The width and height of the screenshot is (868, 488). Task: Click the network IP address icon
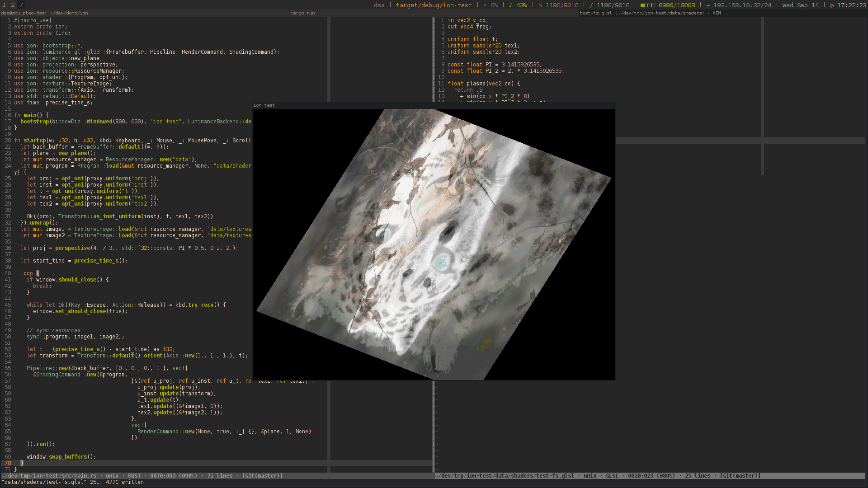coord(708,5)
